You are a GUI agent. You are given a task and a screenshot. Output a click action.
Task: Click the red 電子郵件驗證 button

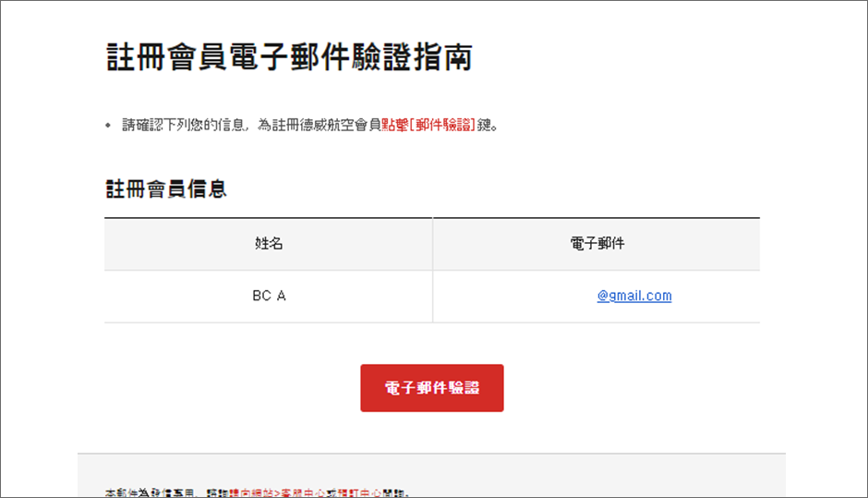[x=431, y=388]
